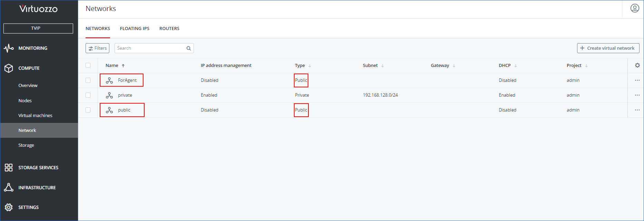644x221 pixels.
Task: Toggle the select-all checkbox in header
Action: coord(88,65)
